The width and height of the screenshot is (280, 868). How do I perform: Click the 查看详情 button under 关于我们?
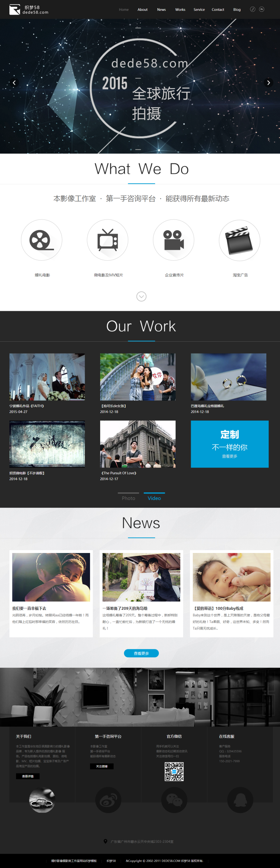(28, 776)
